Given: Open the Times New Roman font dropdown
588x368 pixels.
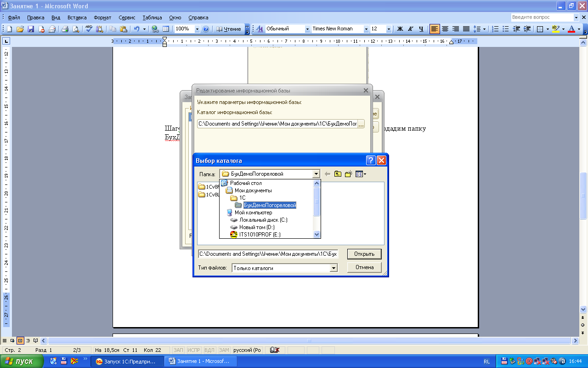Looking at the screenshot, I should coord(366,29).
